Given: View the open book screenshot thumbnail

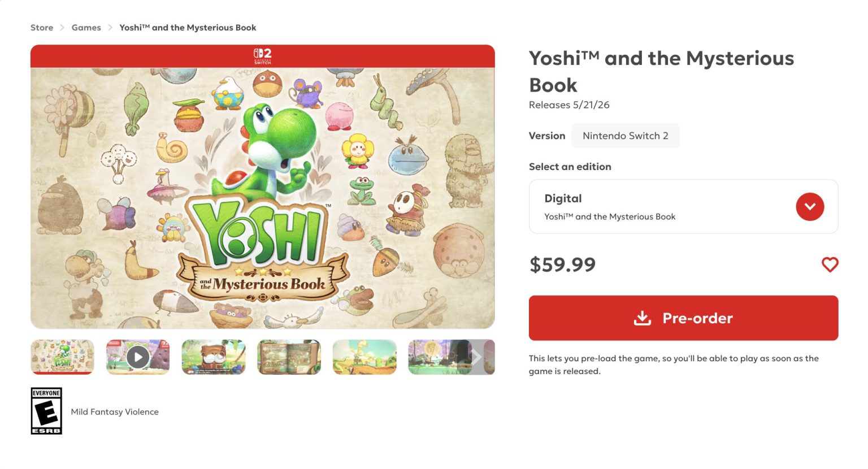Looking at the screenshot, I should tap(289, 357).
